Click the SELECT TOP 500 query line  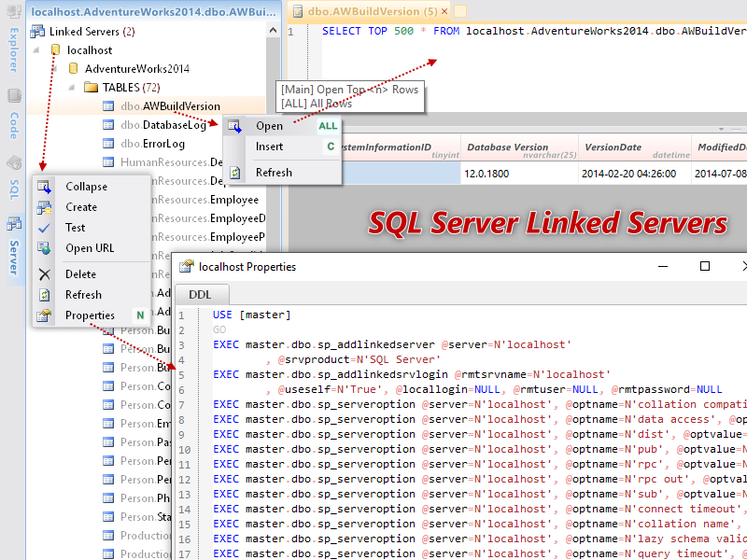pyautogui.click(x=534, y=32)
